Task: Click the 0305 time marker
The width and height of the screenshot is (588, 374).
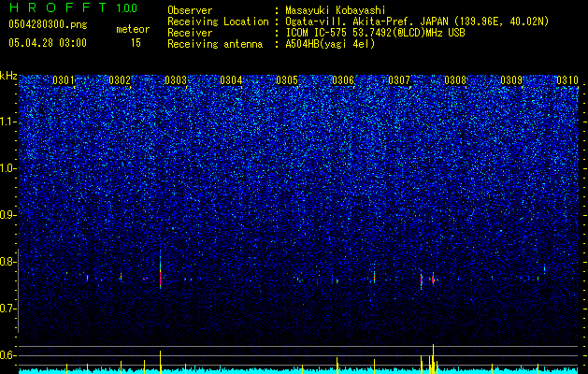Action: [x=287, y=80]
